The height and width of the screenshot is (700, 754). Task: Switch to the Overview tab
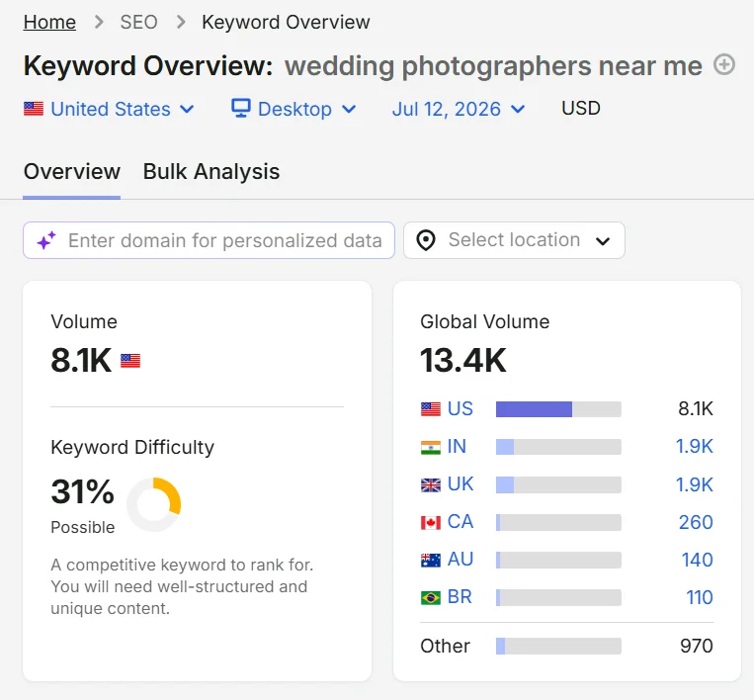pos(72,172)
